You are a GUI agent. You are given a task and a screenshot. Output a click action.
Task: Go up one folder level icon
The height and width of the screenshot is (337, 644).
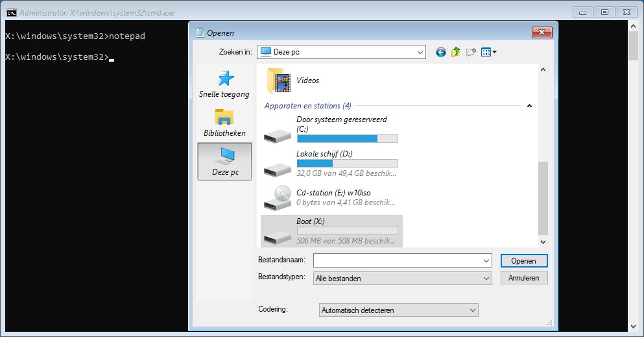[x=455, y=52]
